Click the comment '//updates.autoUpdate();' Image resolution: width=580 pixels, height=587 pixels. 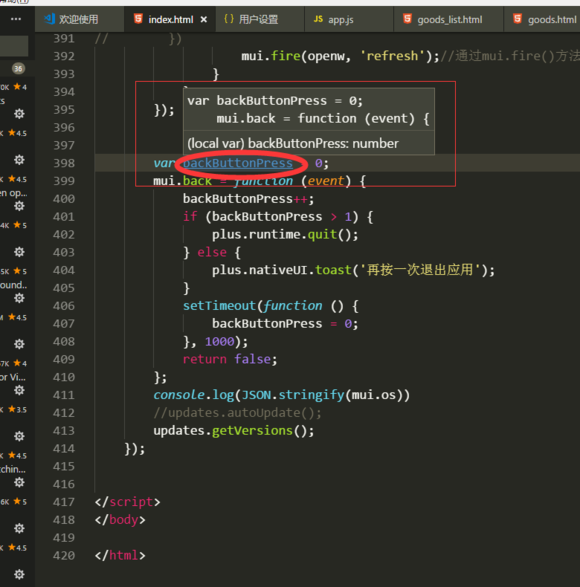[x=237, y=413]
